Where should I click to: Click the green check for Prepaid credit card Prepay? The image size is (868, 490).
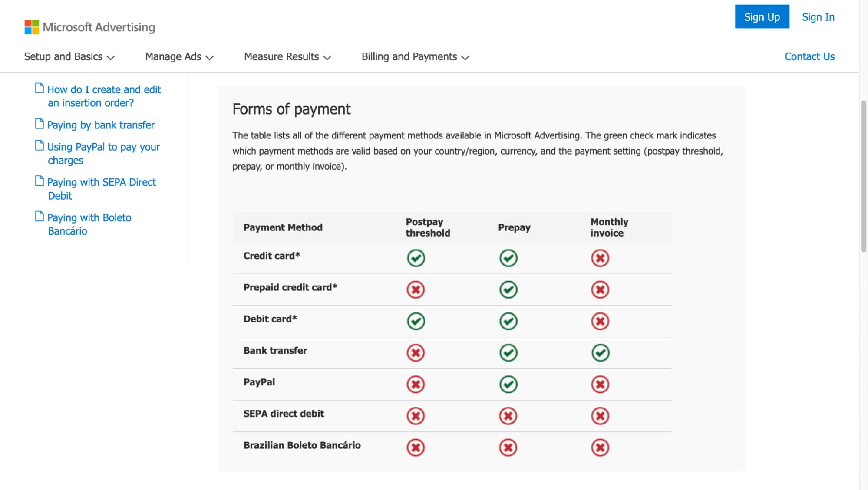click(508, 290)
